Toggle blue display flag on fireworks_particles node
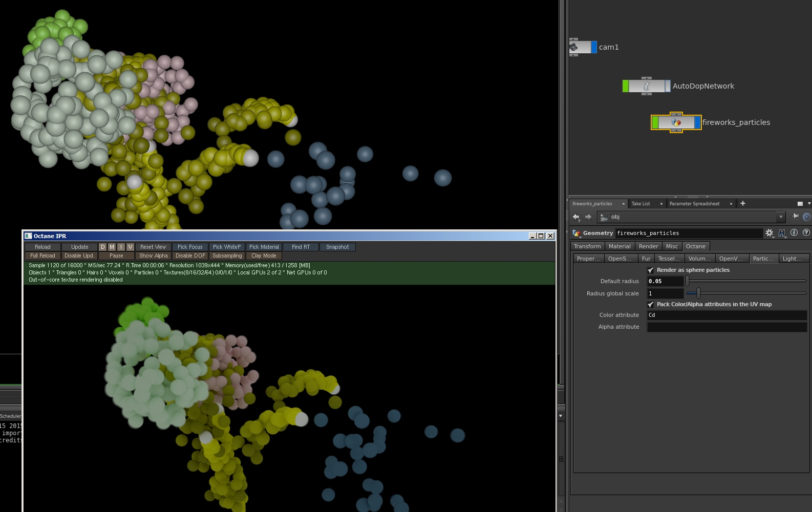 tap(697, 122)
